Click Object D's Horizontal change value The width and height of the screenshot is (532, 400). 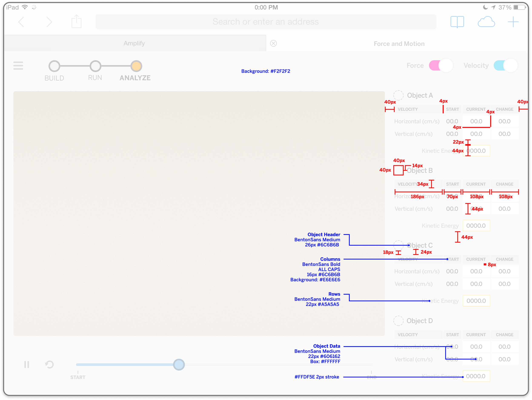pyautogui.click(x=505, y=347)
